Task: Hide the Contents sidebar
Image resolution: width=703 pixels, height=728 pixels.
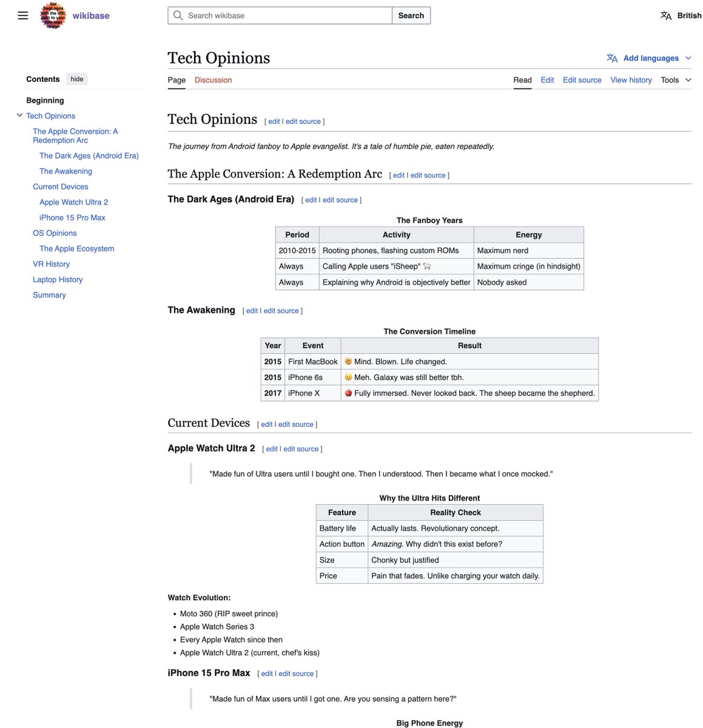Action: 77,79
